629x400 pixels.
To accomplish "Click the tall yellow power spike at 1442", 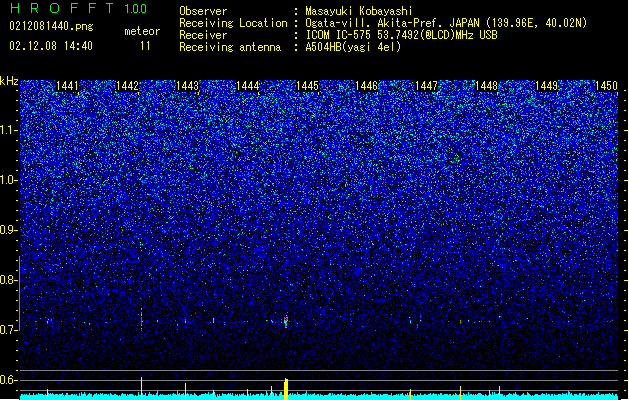I will click(x=141, y=388).
